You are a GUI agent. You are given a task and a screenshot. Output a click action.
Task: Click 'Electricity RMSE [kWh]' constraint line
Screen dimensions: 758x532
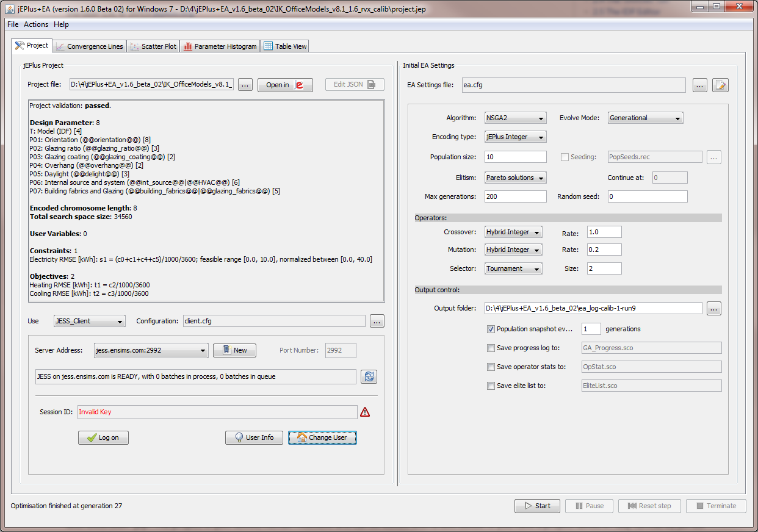point(201,259)
